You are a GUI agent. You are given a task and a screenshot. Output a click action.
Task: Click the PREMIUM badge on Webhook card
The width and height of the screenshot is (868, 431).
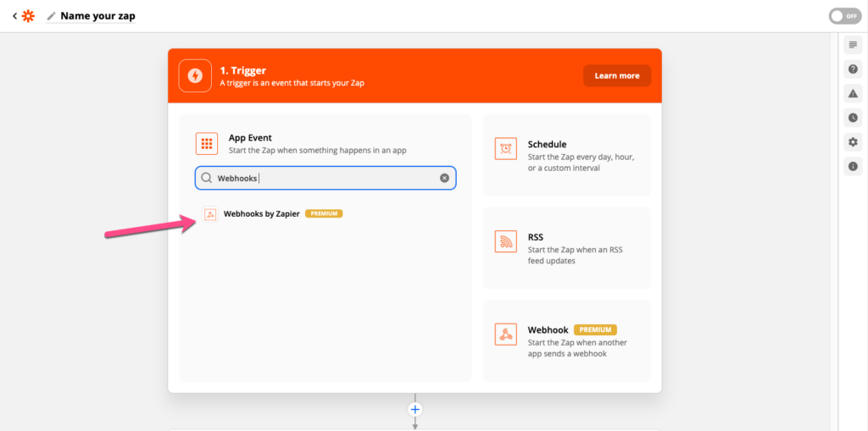595,329
